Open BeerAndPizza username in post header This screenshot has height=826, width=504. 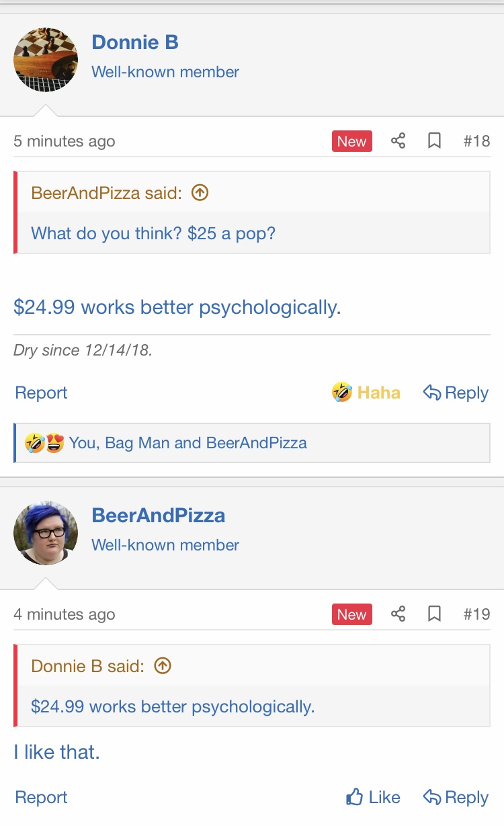coord(159,515)
